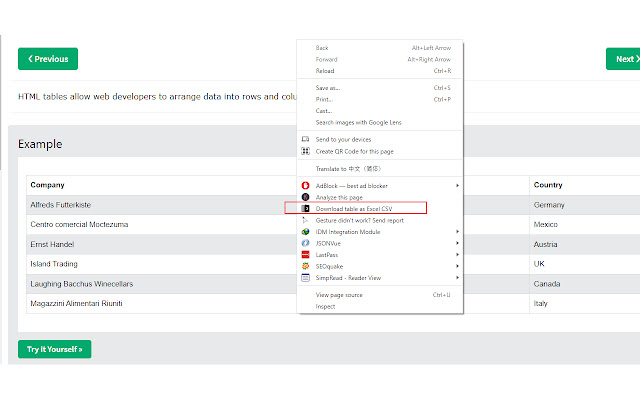
Task: Go to the Next page button
Action: point(623,59)
